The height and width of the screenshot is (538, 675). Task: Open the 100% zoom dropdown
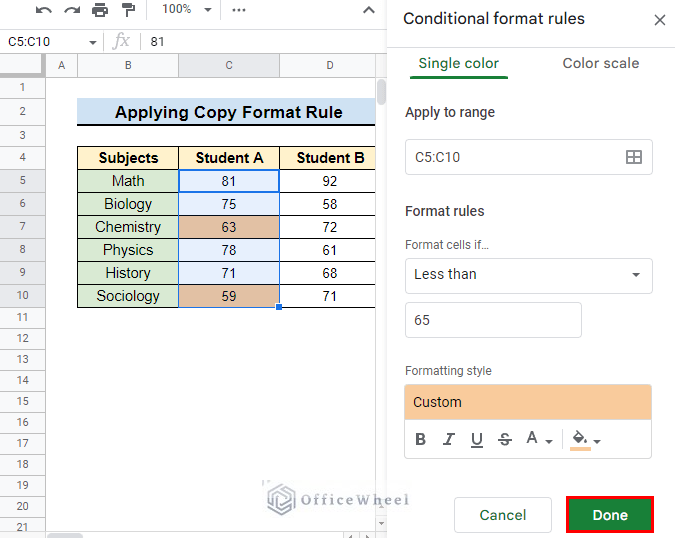pyautogui.click(x=188, y=10)
